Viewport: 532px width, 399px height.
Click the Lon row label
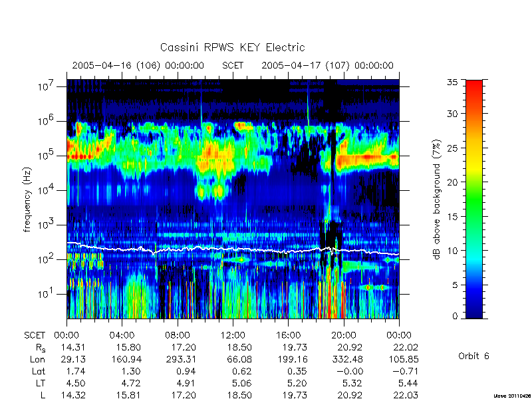click(37, 359)
